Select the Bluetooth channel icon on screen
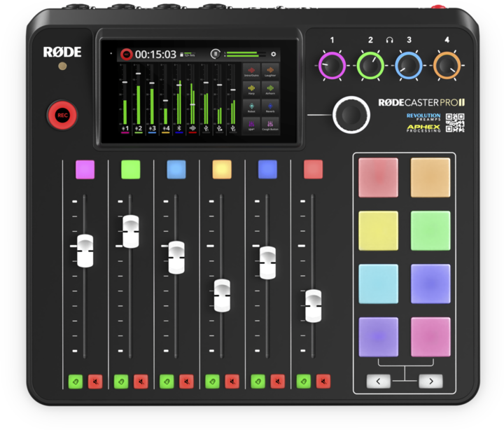The image size is (504, 430). click(x=179, y=129)
